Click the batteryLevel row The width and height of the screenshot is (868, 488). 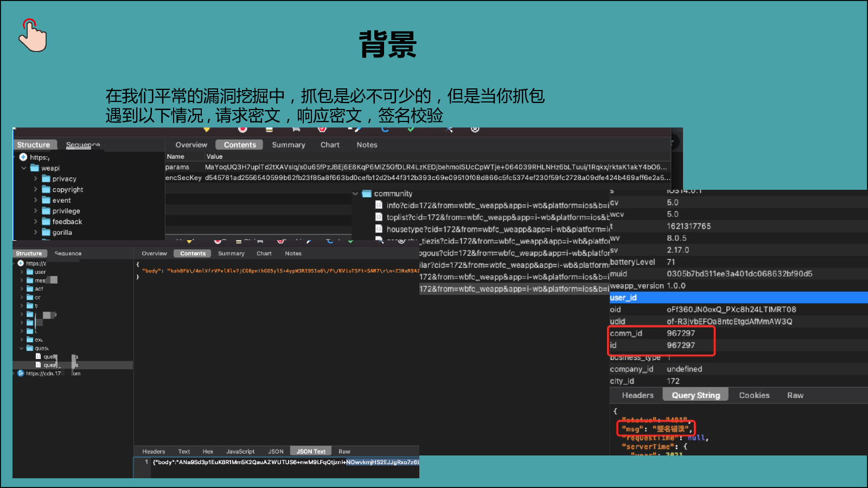(x=738, y=262)
